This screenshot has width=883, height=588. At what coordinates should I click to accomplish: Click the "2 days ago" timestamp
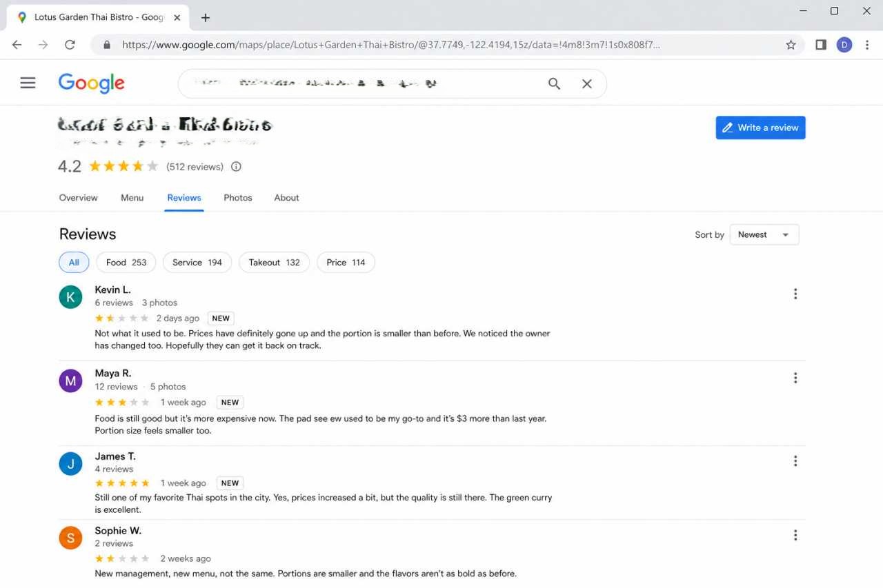click(x=178, y=318)
